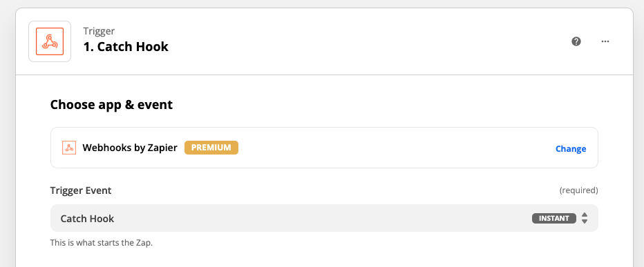The image size is (644, 267).
Task: Click the '(required)' indicator text
Action: point(578,190)
